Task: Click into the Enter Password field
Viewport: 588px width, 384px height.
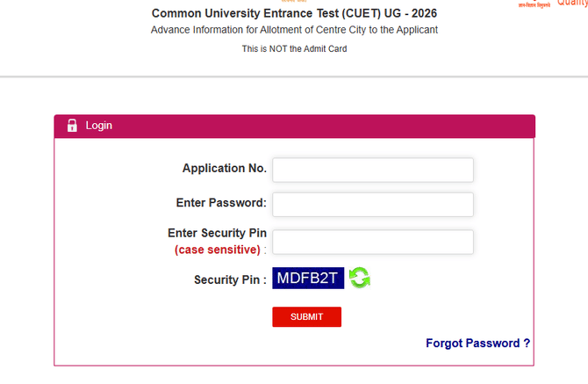Action: point(373,204)
